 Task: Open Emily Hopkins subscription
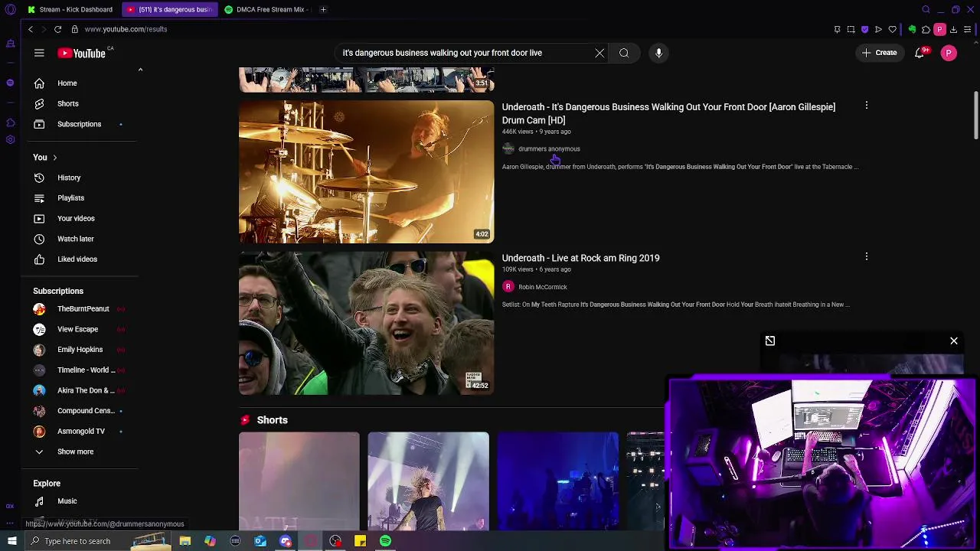81,350
